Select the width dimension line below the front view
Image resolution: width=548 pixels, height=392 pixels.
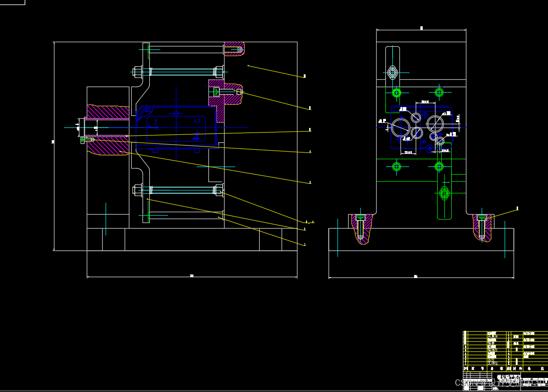(192, 276)
